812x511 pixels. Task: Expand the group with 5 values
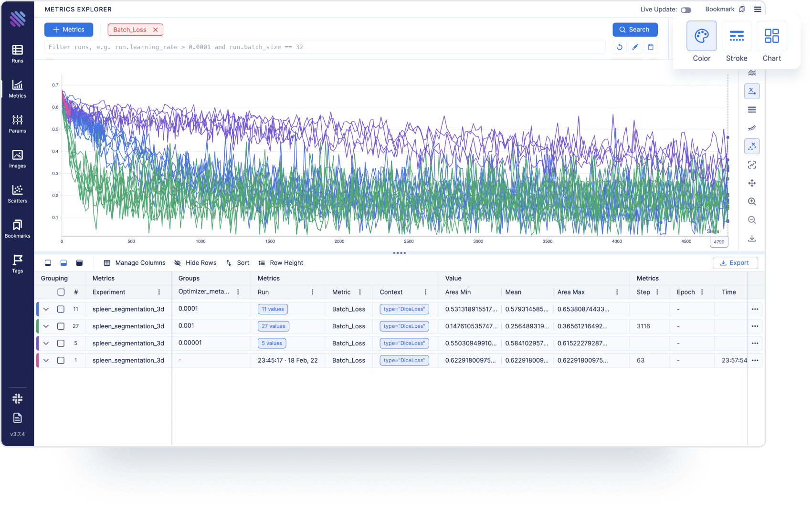[46, 344]
